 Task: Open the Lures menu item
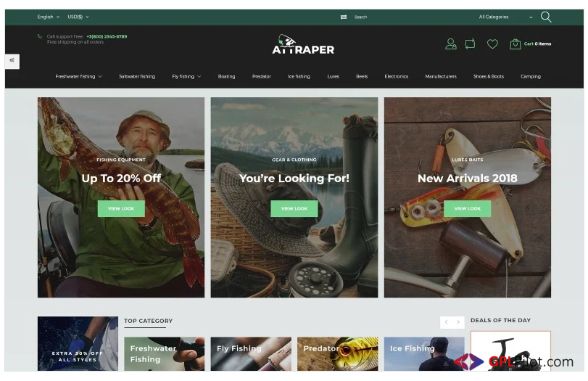coord(333,77)
